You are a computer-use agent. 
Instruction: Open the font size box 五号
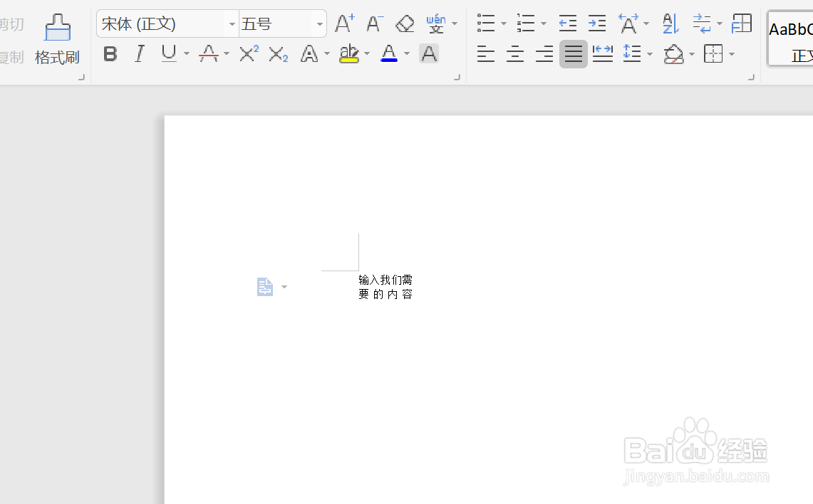[282, 23]
